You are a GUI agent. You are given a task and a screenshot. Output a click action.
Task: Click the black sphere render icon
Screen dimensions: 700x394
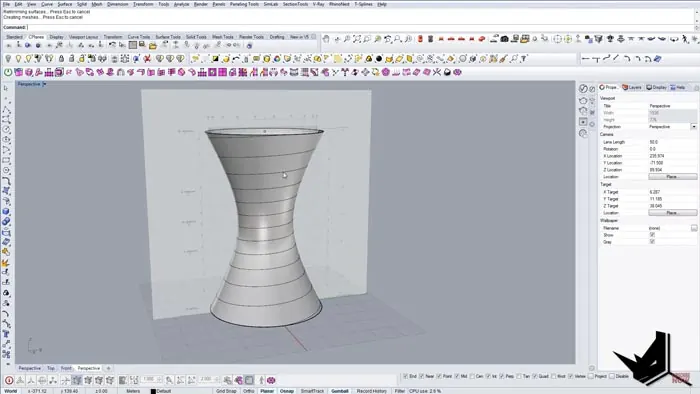pyautogui.click(x=379, y=58)
